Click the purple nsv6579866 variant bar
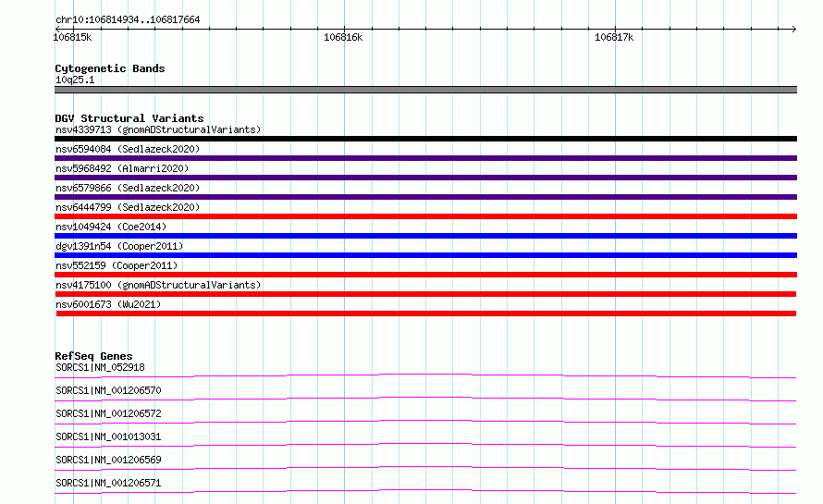The width and height of the screenshot is (823, 504). pos(425,197)
